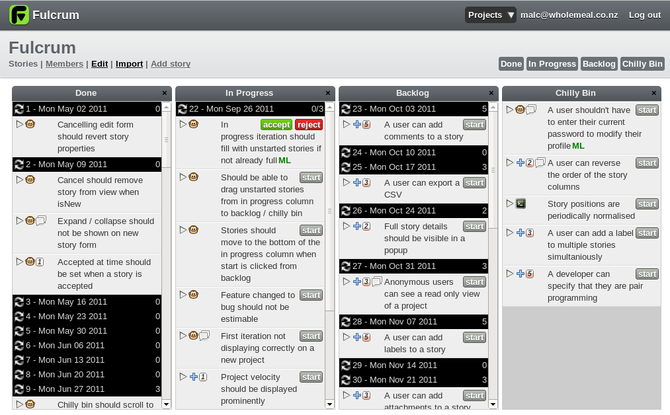
Task: Click the comment bubble on 'First iteration not displaying' story
Action: (x=205, y=336)
